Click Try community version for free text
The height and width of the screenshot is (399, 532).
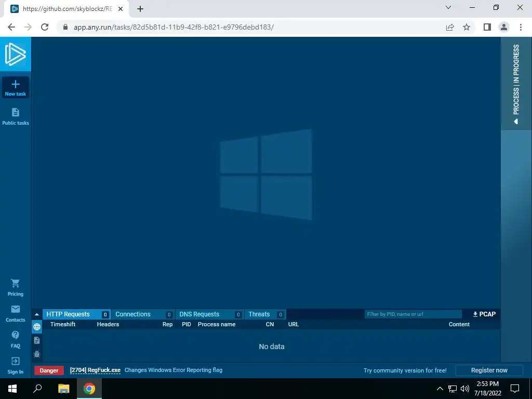coord(405,370)
